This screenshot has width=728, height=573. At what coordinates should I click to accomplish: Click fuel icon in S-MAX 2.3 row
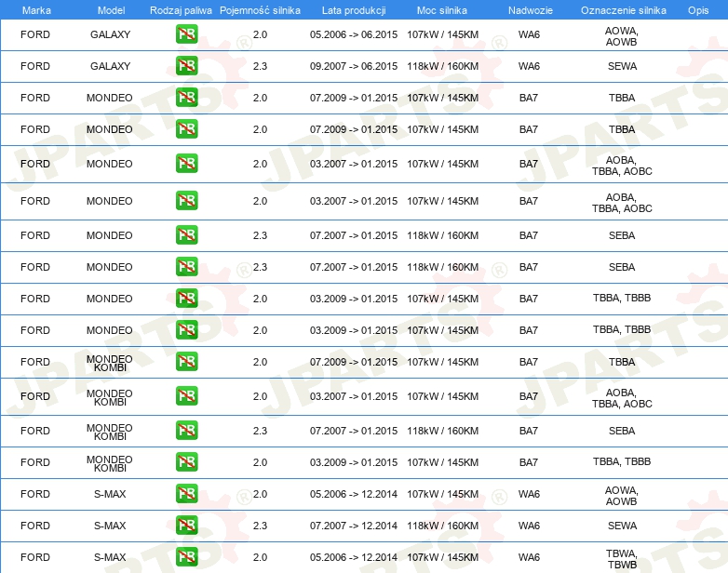coord(186,526)
